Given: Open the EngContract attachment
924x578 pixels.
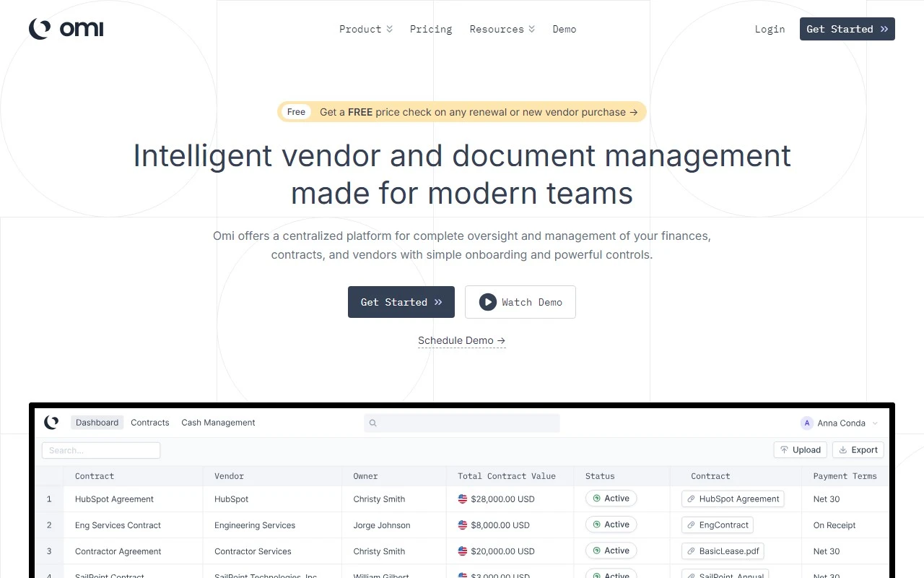Looking at the screenshot, I should tap(718, 525).
